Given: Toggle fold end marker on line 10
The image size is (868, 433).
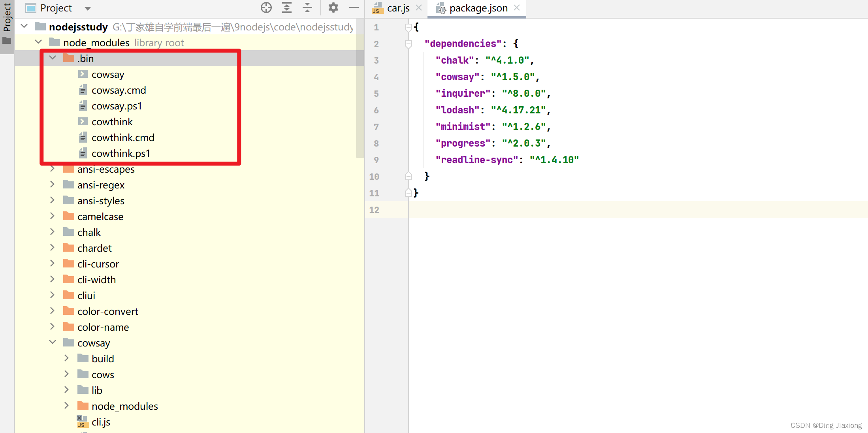Looking at the screenshot, I should pos(409,176).
